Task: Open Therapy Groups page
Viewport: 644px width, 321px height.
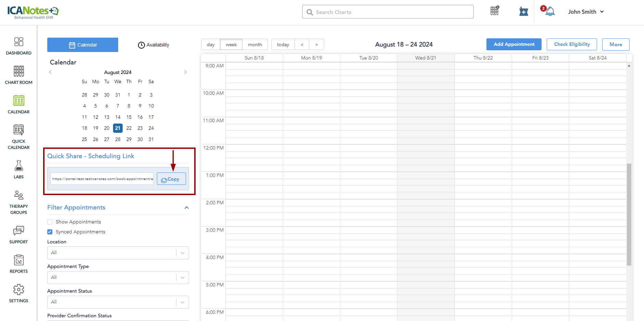Action: 18,202
